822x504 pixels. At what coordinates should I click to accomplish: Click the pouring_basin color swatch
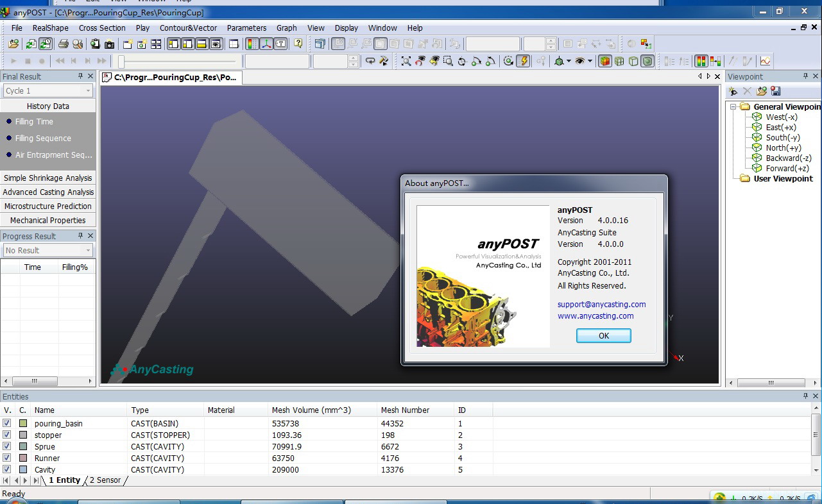[x=23, y=423]
